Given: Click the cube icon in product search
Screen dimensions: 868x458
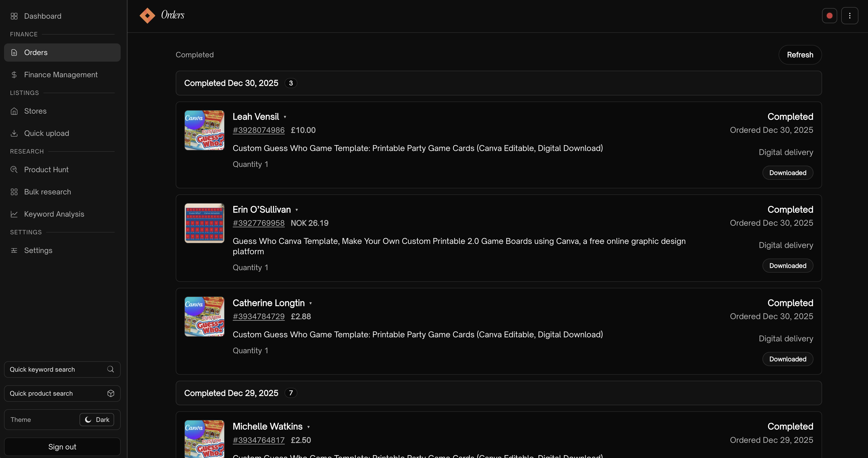Looking at the screenshot, I should (x=111, y=393).
